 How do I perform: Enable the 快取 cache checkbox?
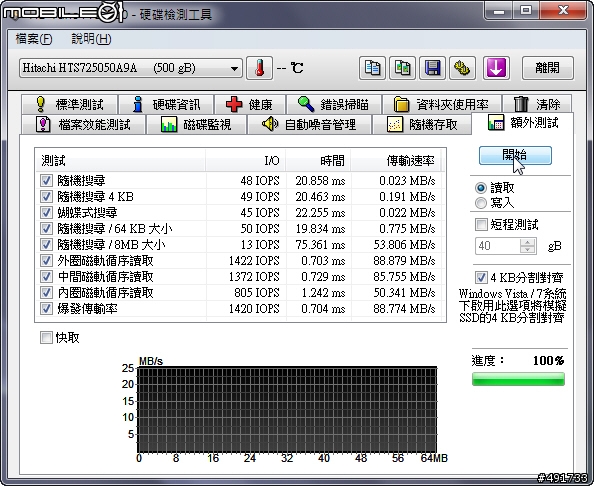click(46, 337)
